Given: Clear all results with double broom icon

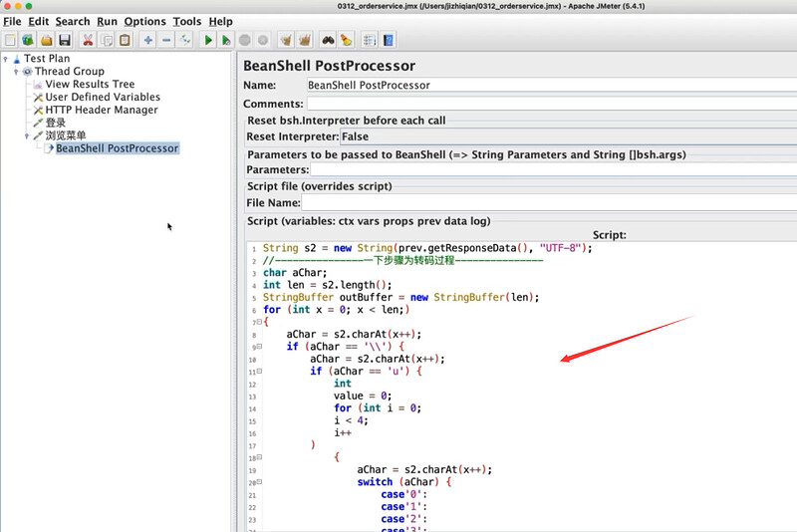Looking at the screenshot, I should (305, 40).
